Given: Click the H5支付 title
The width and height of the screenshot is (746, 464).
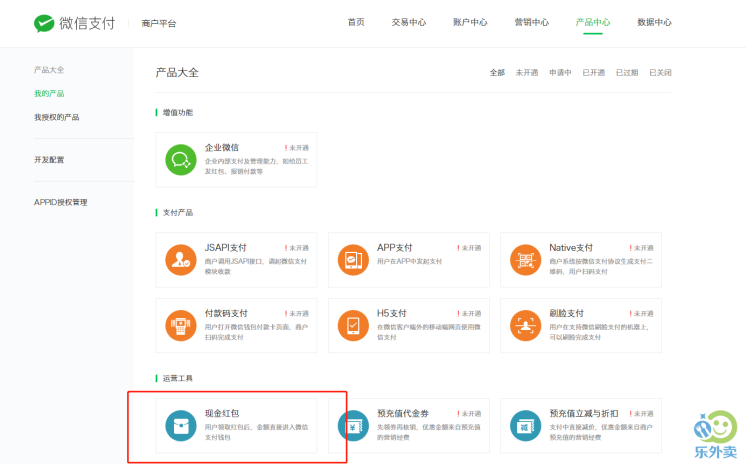Looking at the screenshot, I should click(x=392, y=313).
